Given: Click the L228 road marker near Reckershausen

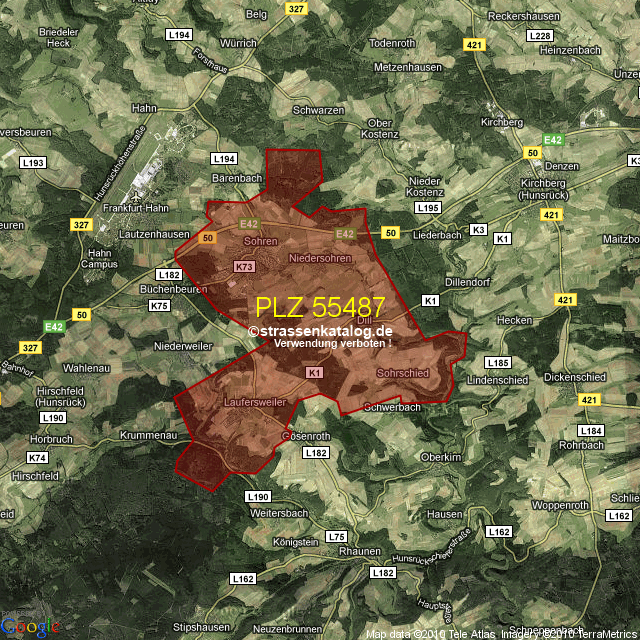Looking at the screenshot, I should click(539, 35).
